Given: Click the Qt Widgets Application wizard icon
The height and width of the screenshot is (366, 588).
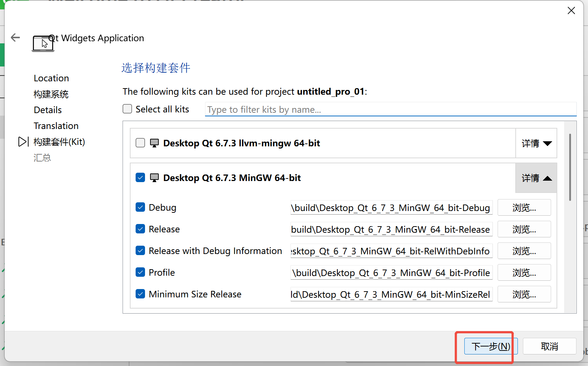Looking at the screenshot, I should (x=43, y=43).
